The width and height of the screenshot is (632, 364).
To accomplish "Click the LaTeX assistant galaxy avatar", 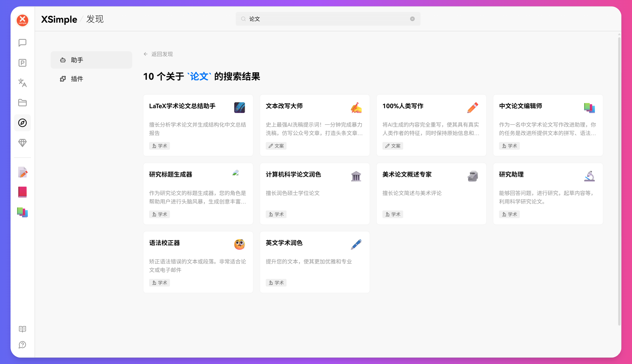I will [240, 108].
